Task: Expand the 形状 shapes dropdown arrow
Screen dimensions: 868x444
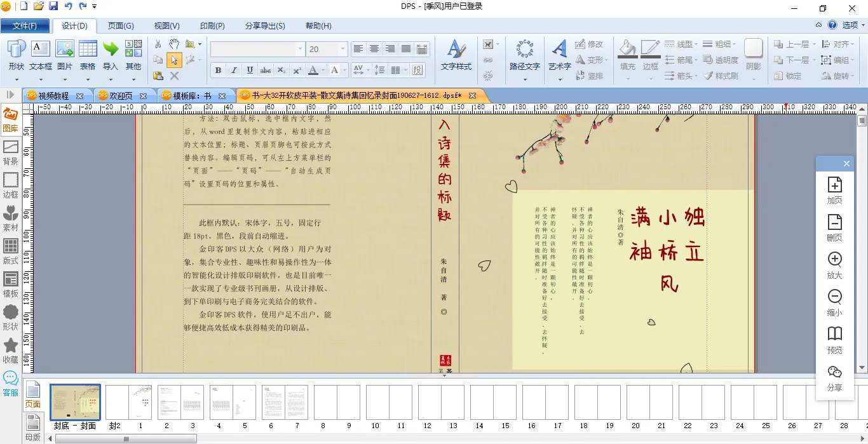Action: (17, 79)
